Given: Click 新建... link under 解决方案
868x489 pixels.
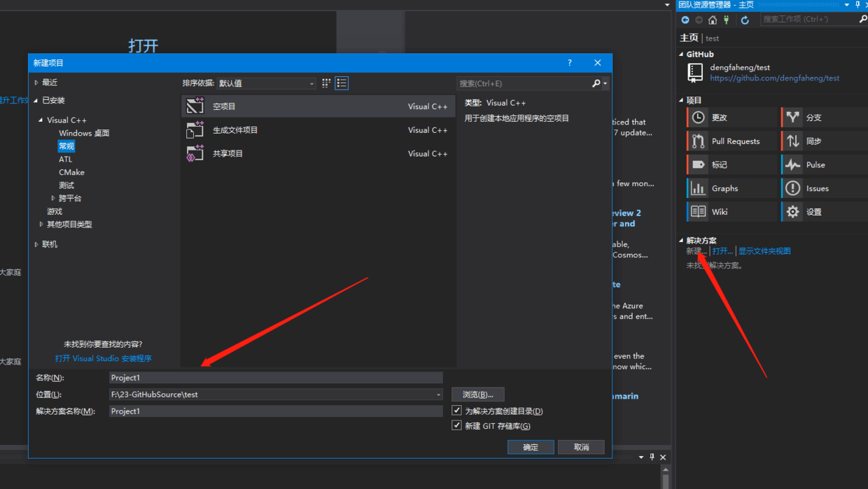Looking at the screenshot, I should (x=696, y=251).
